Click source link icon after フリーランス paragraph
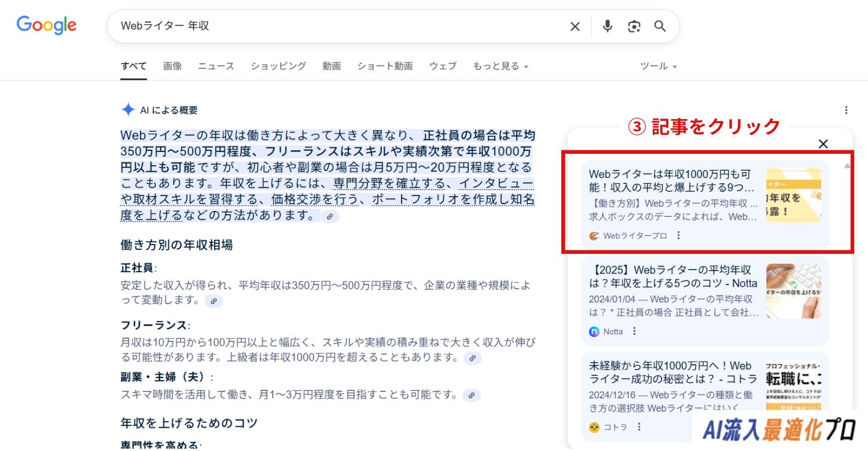Screen dimensions: 868x451 (472, 358)
